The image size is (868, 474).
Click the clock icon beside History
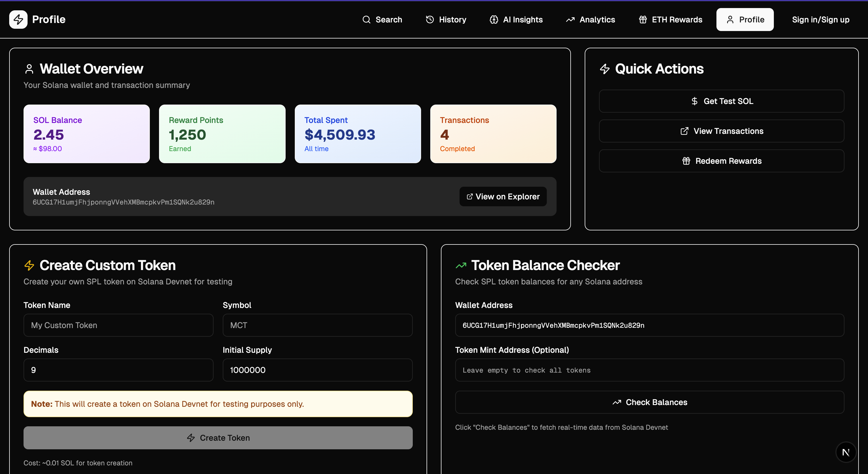tap(430, 20)
